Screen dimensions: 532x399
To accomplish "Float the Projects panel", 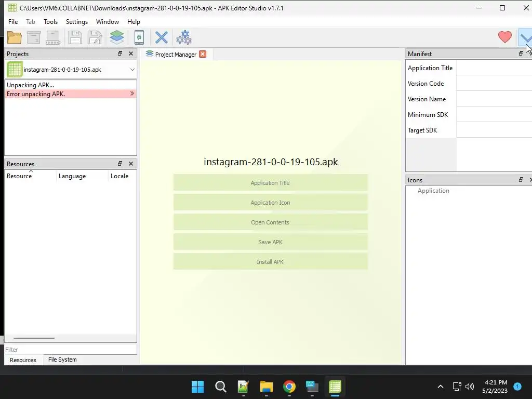I will coord(120,54).
